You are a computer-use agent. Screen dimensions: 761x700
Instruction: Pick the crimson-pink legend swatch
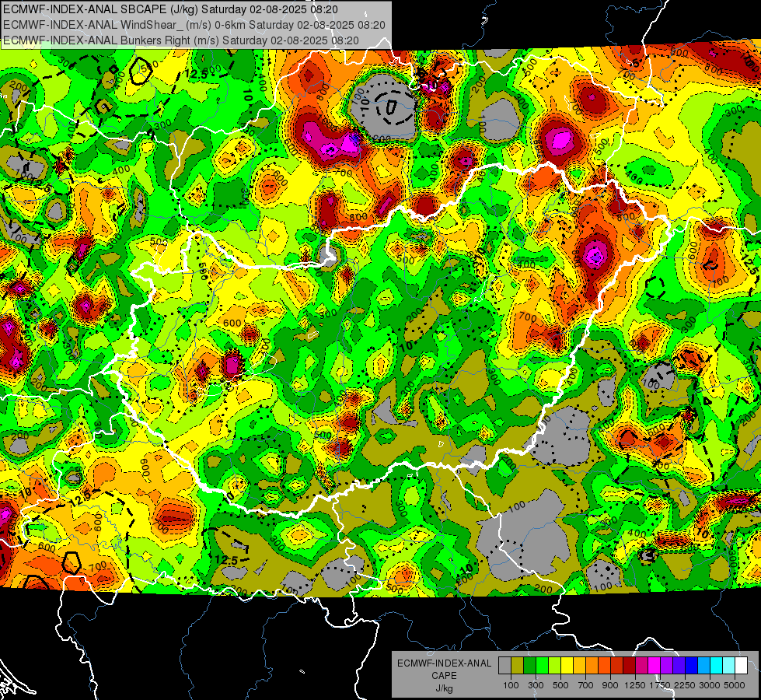click(x=641, y=666)
